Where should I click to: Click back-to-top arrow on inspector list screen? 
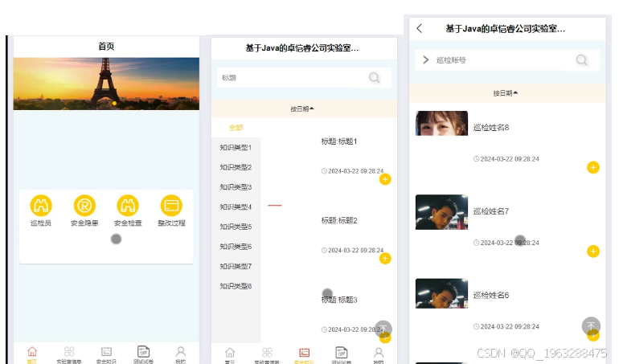point(591,326)
